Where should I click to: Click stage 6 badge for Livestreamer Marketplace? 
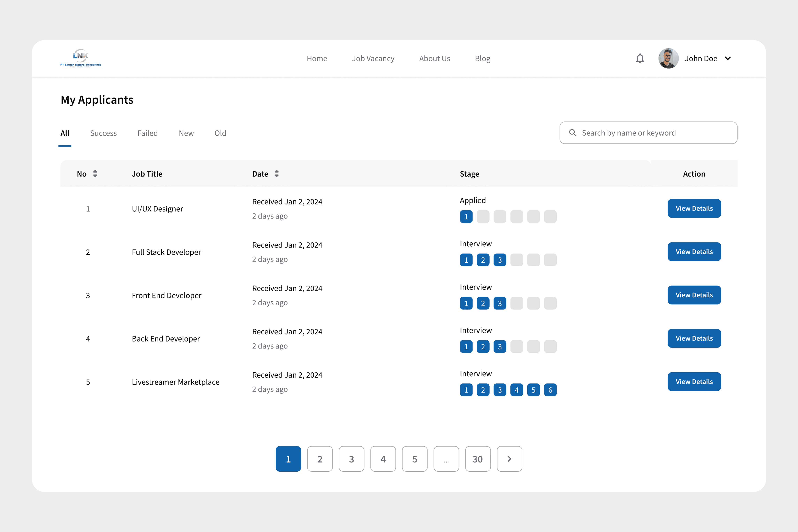coord(550,390)
